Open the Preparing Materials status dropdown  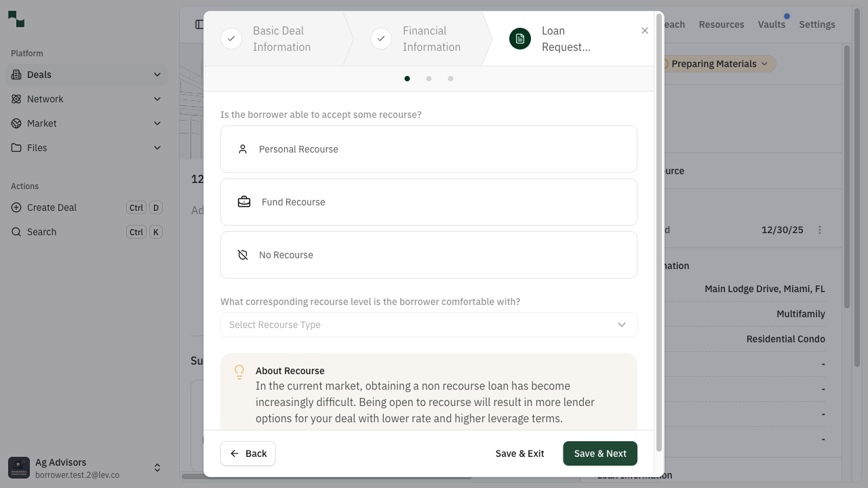pyautogui.click(x=719, y=64)
